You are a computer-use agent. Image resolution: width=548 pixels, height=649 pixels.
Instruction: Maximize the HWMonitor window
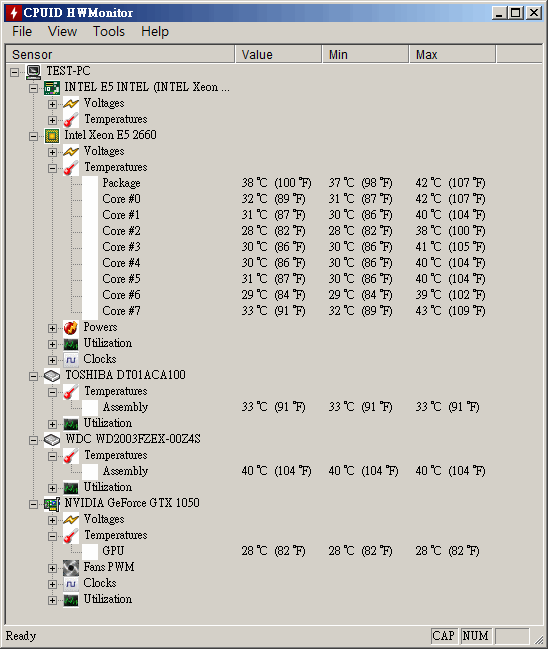(516, 13)
